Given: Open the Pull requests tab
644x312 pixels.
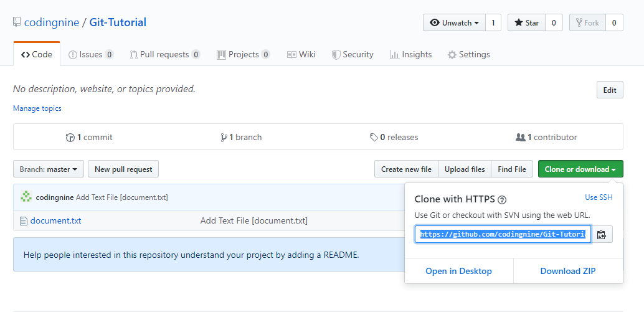Looking at the screenshot, I should pyautogui.click(x=164, y=54).
